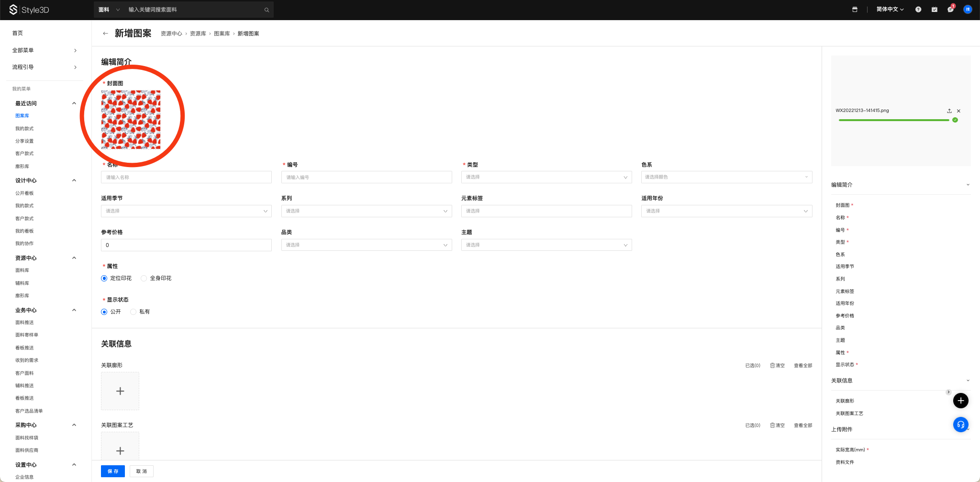Go to 首页 in the sidebar
The height and width of the screenshot is (482, 980).
coord(18,33)
